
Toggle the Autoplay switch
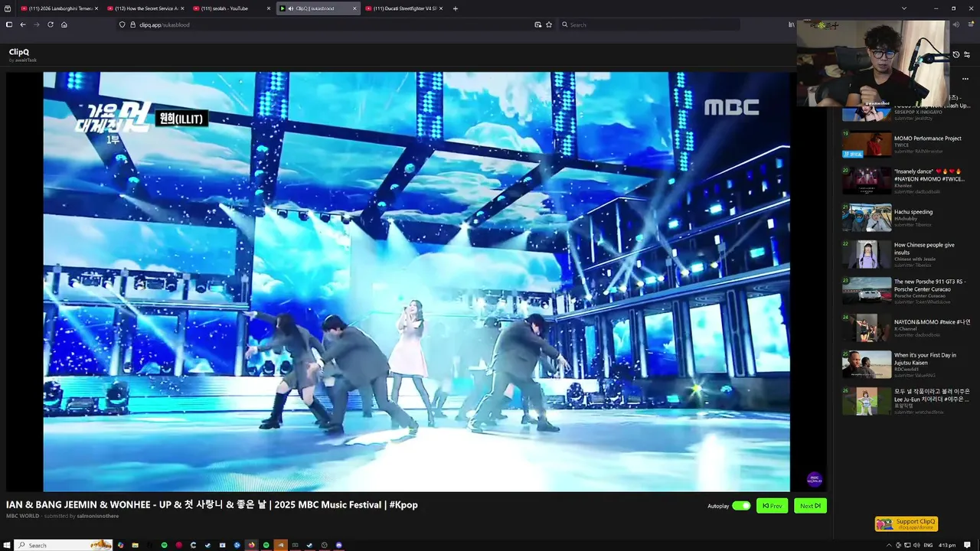741,506
